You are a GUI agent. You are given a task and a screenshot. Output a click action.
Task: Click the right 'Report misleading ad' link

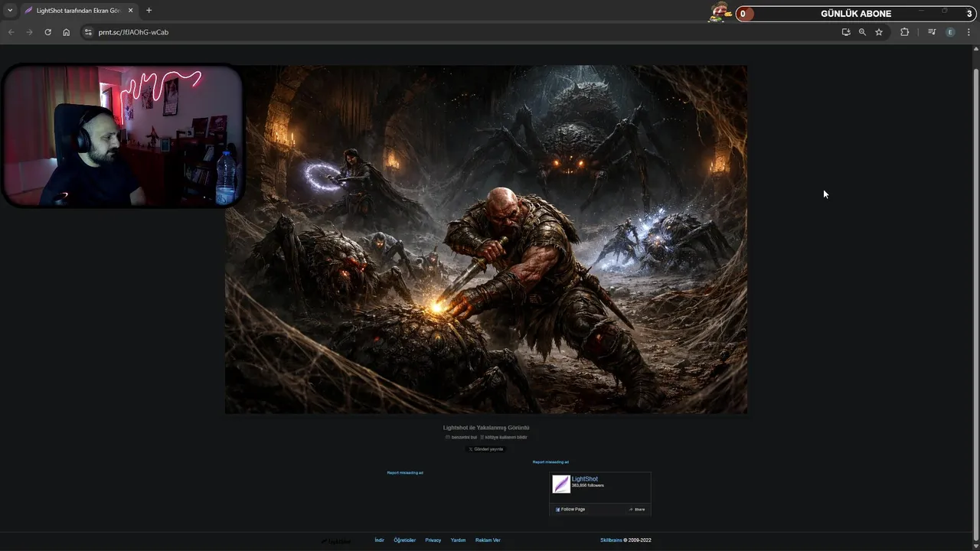pyautogui.click(x=550, y=462)
